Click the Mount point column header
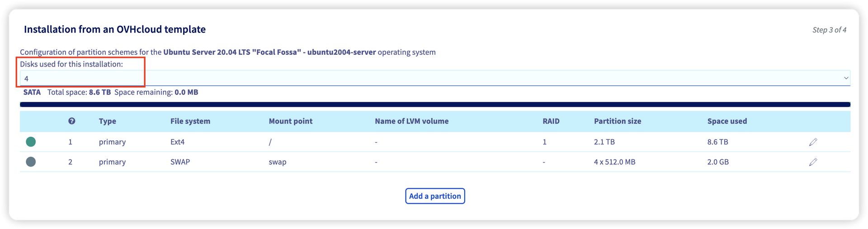868x229 pixels. (x=290, y=121)
